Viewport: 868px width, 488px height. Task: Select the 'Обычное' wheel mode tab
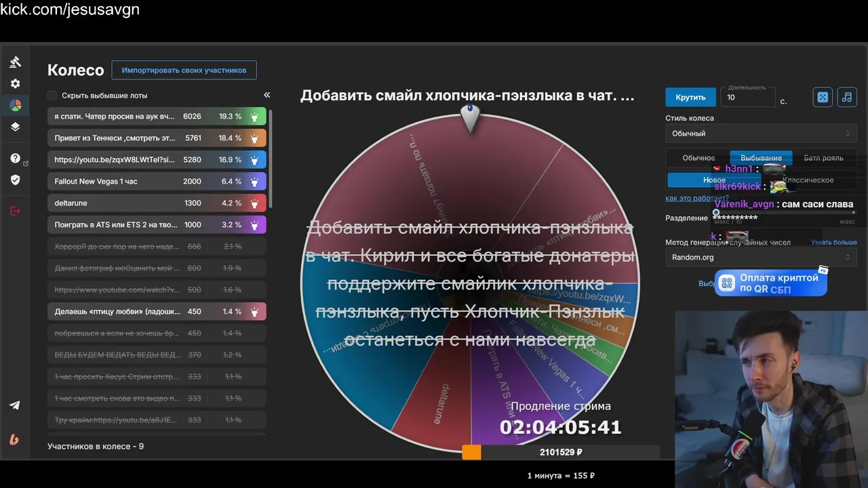click(x=698, y=158)
